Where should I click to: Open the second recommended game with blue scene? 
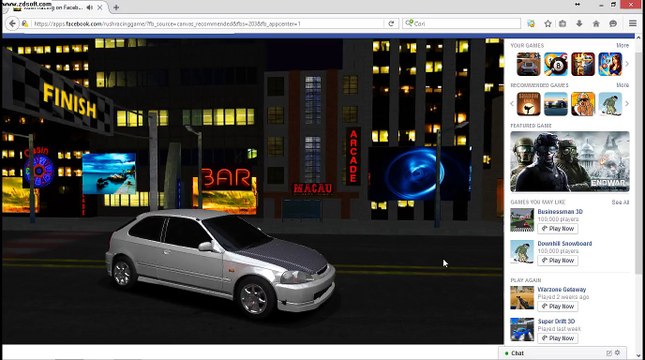(x=556, y=104)
